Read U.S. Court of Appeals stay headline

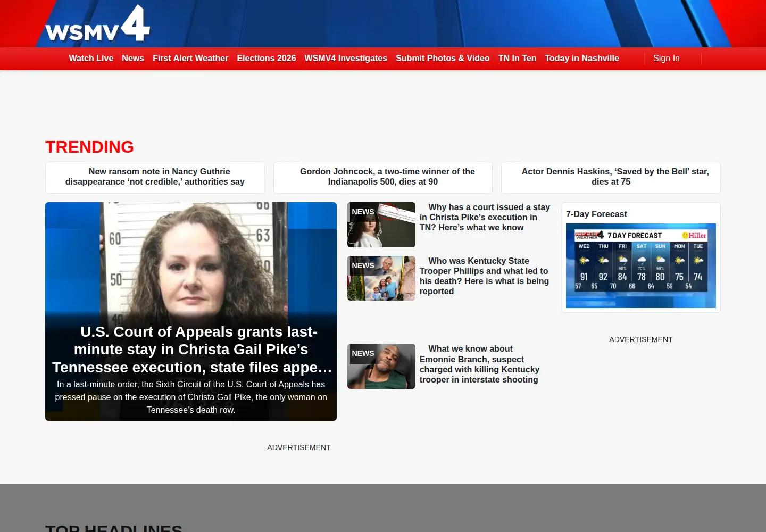pos(192,350)
